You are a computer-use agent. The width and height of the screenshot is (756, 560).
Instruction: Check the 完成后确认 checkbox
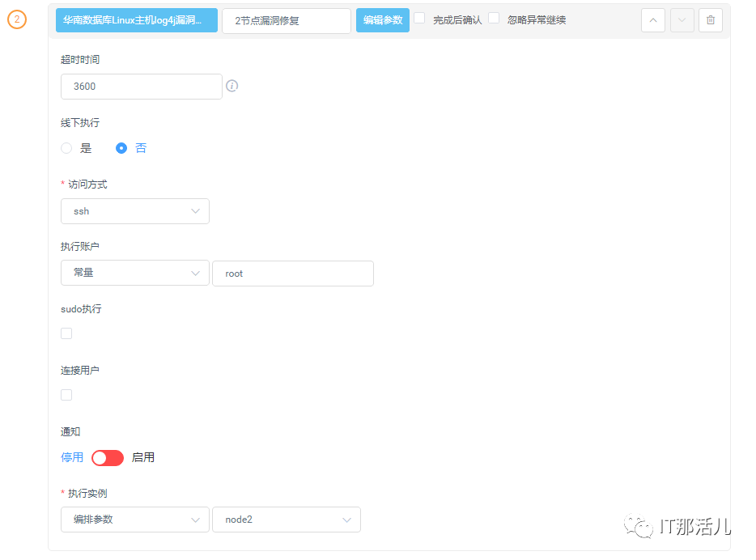[x=419, y=19]
